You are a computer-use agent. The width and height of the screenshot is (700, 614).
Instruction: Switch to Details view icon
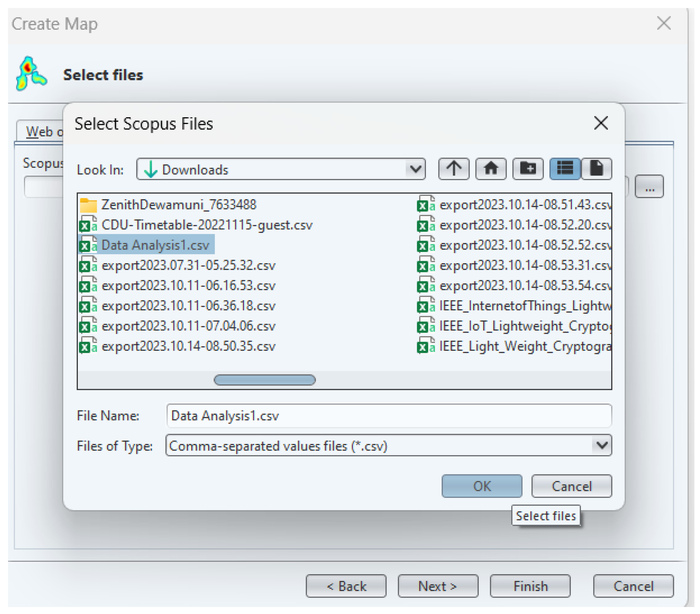tap(596, 169)
